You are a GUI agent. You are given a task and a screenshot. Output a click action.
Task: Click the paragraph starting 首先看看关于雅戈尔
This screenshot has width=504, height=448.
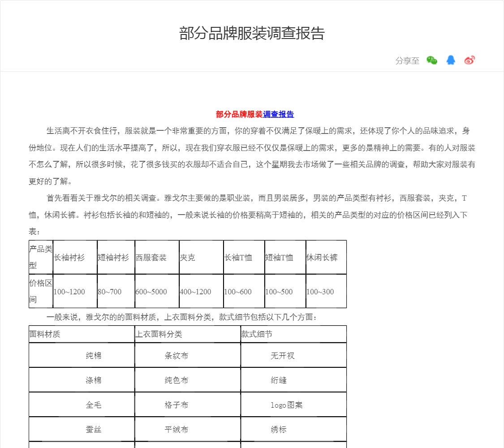point(248,215)
